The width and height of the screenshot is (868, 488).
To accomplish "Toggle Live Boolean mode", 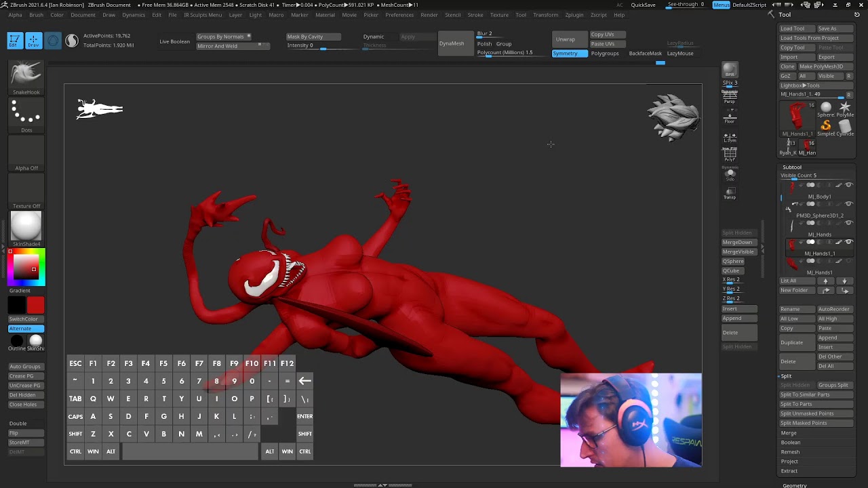I will [x=175, y=41].
